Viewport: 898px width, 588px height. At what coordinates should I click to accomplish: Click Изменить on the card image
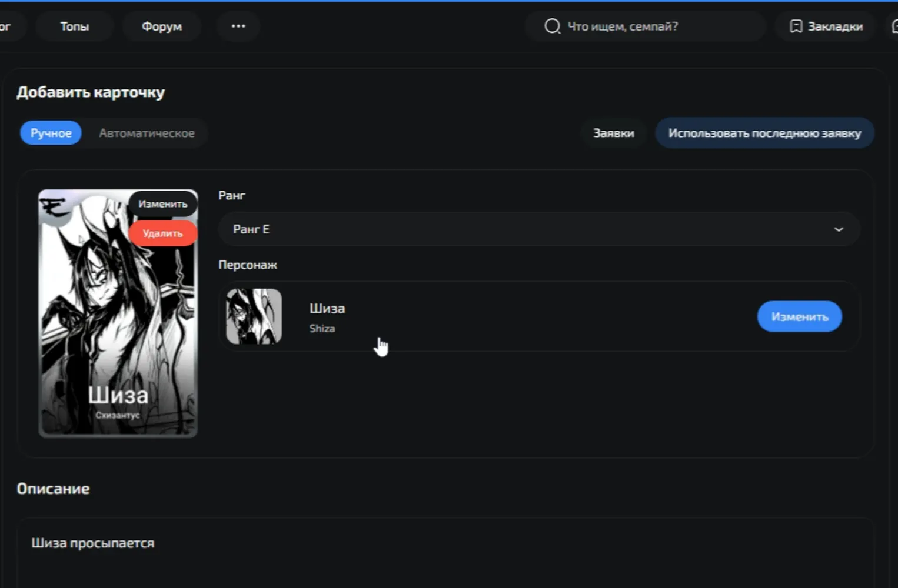(x=162, y=203)
